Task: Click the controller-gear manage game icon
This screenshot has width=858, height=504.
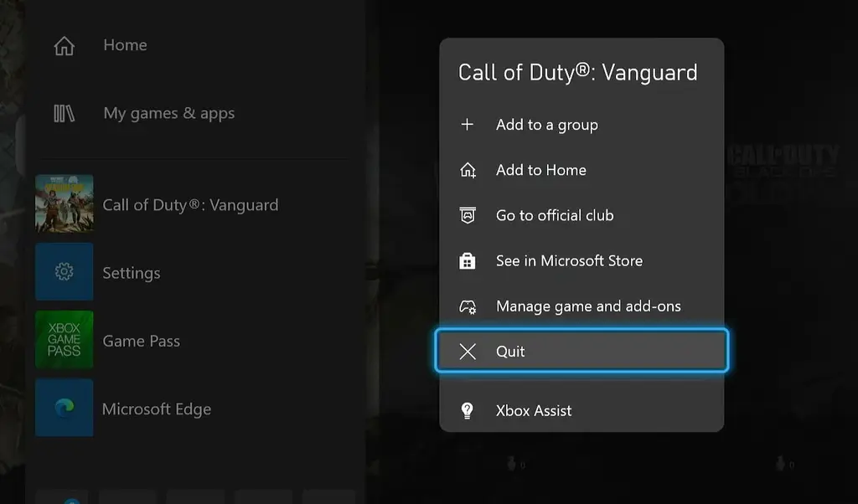Action: coord(468,306)
